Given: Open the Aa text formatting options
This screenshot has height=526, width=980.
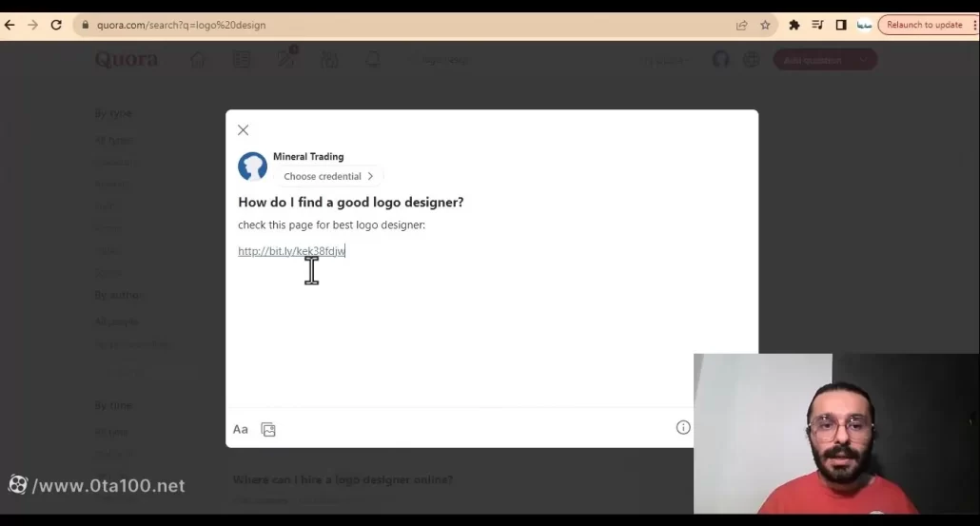Looking at the screenshot, I should click(x=241, y=429).
